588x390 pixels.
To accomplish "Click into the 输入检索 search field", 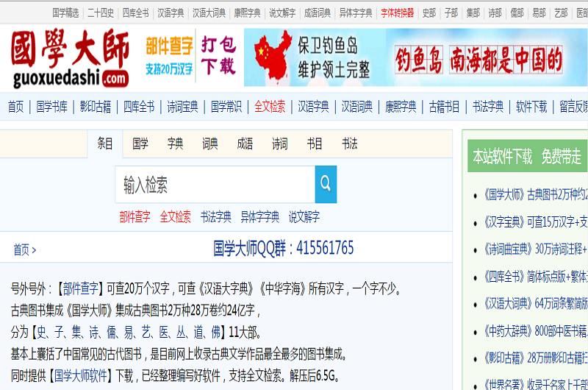I will (x=215, y=184).
